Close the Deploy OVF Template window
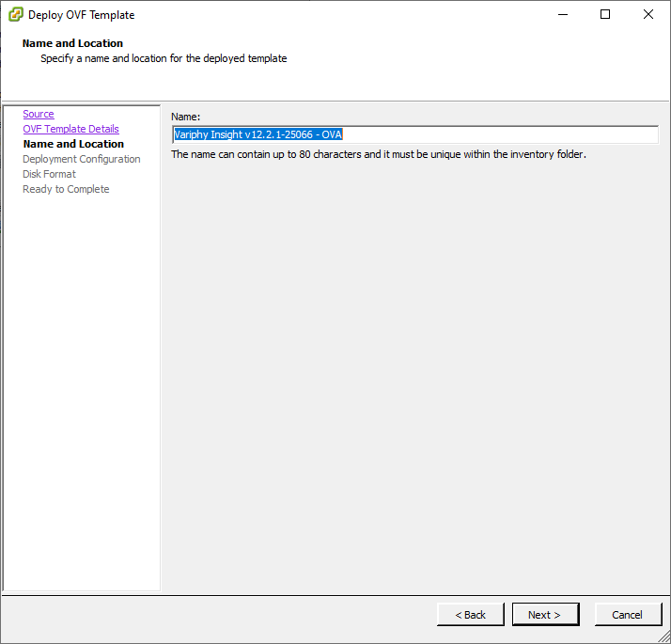The image size is (671, 644). pos(648,14)
